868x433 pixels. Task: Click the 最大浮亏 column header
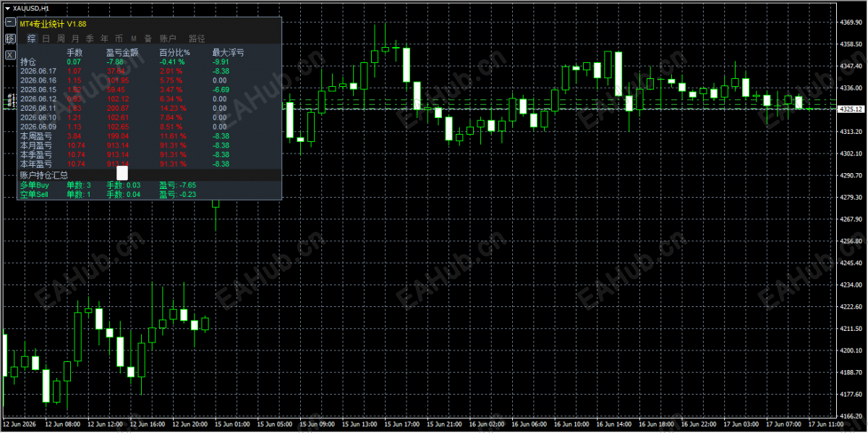pos(228,52)
